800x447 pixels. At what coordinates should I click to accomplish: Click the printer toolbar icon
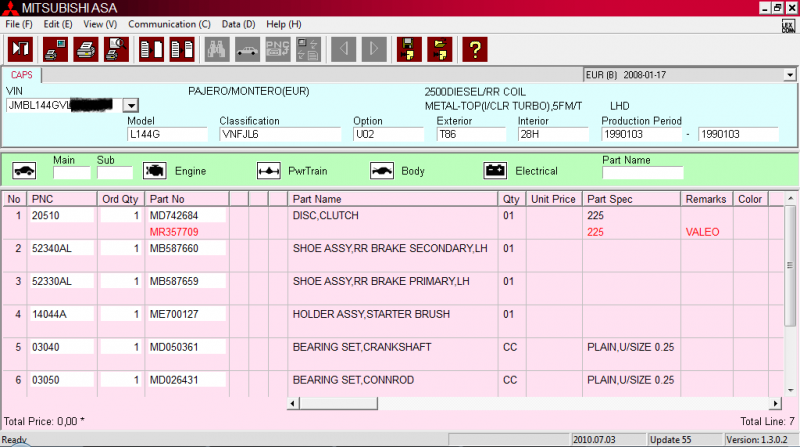pos(86,49)
